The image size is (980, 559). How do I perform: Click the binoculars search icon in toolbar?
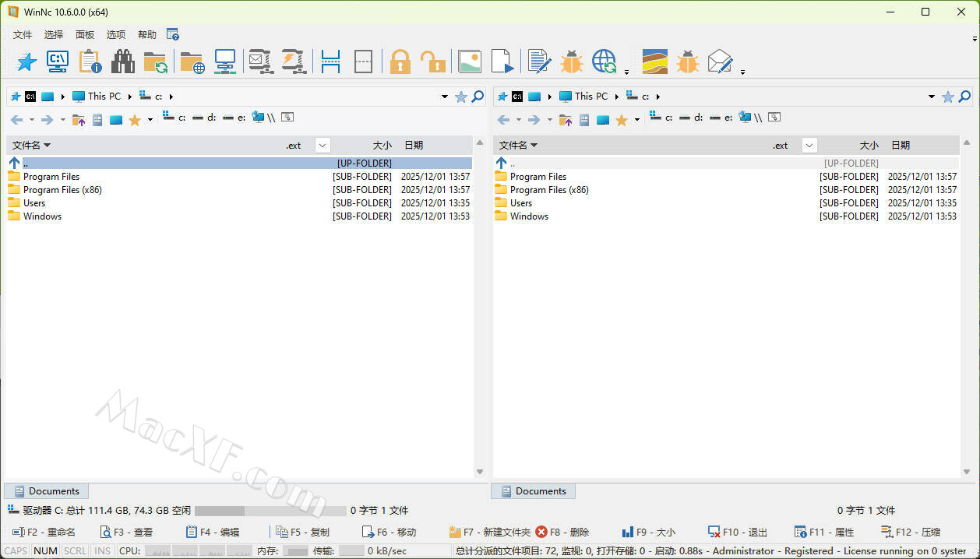coord(122,62)
